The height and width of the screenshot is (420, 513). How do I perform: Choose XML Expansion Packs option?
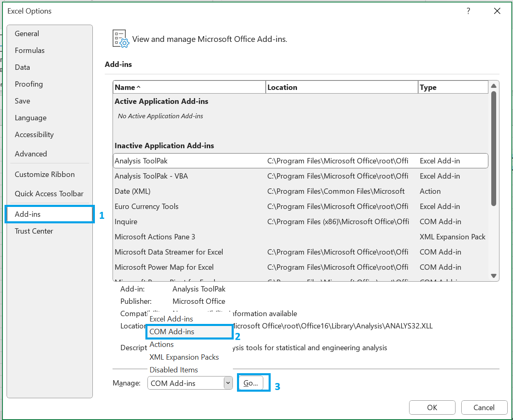pos(189,357)
